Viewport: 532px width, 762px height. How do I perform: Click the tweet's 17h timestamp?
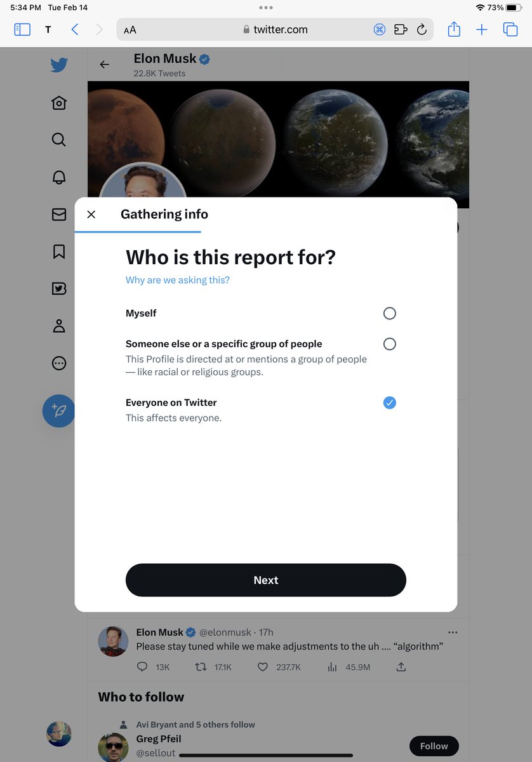coord(266,632)
